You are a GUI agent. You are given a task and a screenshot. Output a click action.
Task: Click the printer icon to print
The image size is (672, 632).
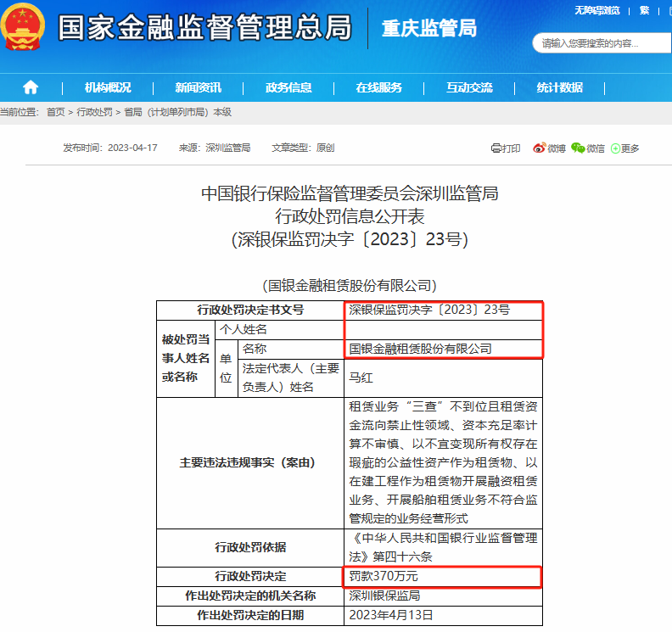point(496,148)
